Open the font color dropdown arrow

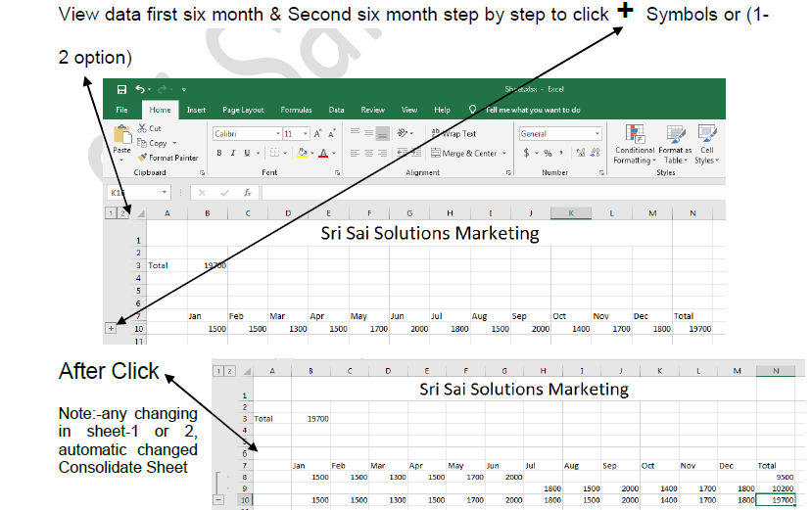335,153
